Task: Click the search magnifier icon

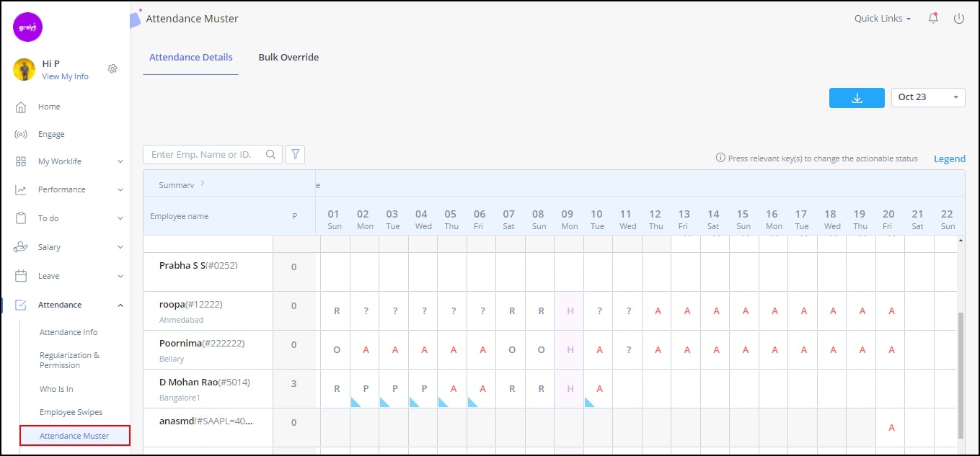Action: pos(271,154)
